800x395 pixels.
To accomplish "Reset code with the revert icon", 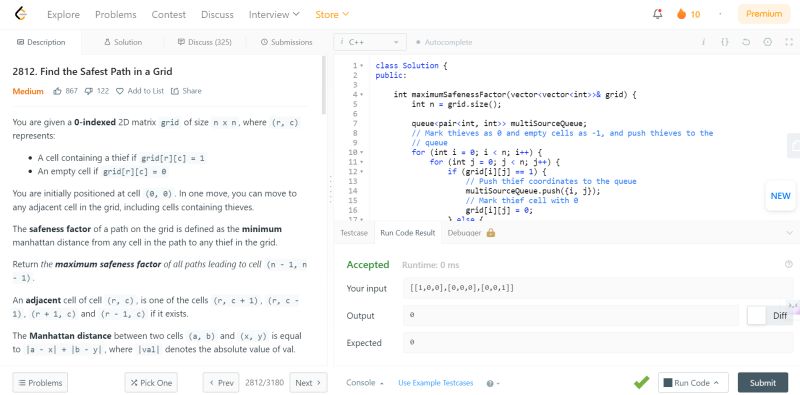I will tap(746, 42).
